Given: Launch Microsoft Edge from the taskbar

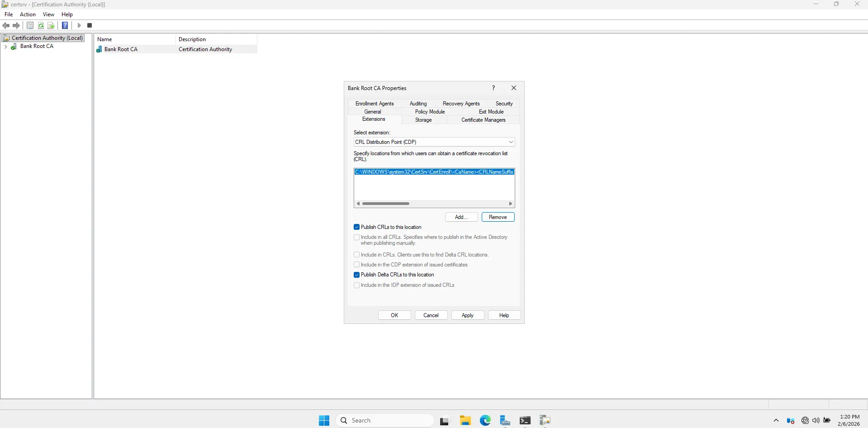Looking at the screenshot, I should click(485, 420).
